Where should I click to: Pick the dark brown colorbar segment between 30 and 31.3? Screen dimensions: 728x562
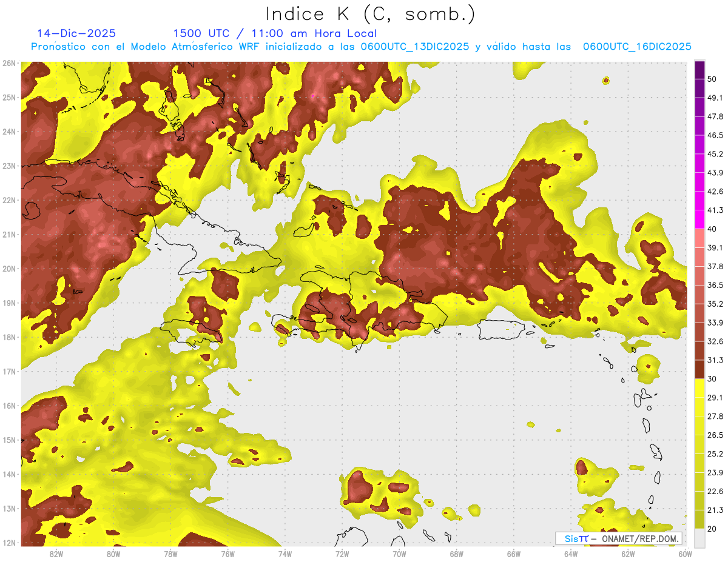pyautogui.click(x=699, y=369)
